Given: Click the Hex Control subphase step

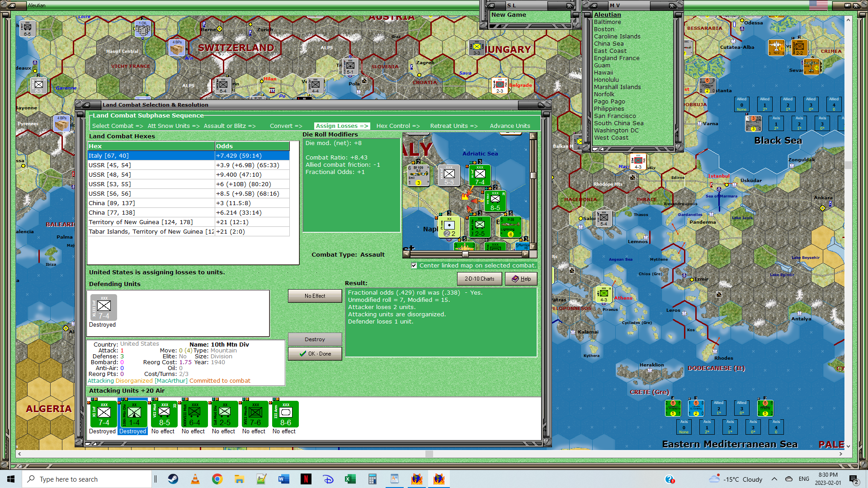Looking at the screenshot, I should click(398, 126).
